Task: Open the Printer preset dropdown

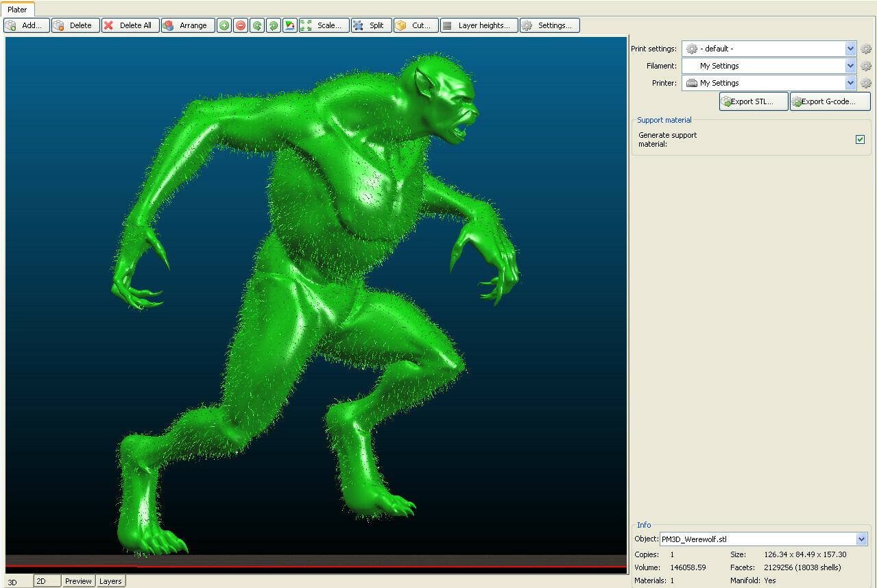Action: click(x=850, y=83)
